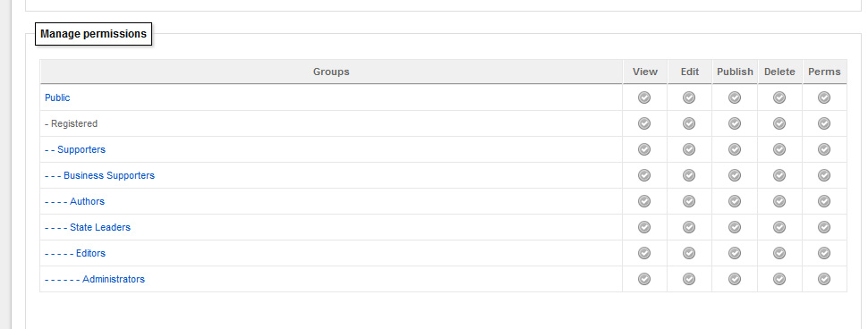
Task: Toggle Publish permission for Supporters group
Action: point(735,149)
